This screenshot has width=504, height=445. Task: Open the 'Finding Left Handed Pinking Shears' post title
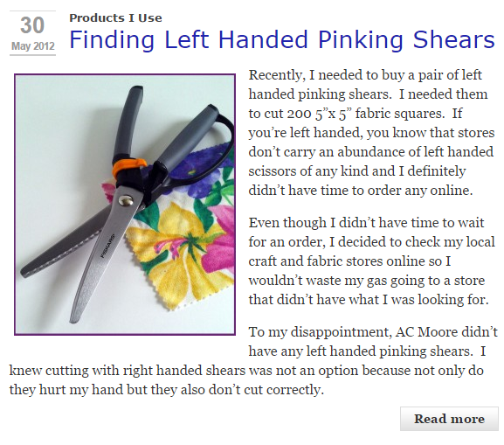point(282,40)
